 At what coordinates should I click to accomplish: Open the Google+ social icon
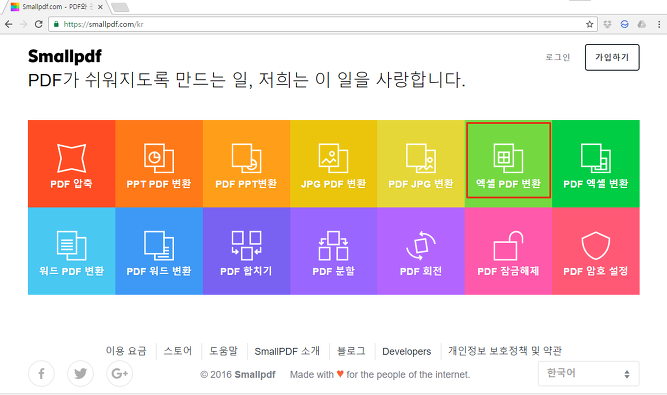[120, 374]
